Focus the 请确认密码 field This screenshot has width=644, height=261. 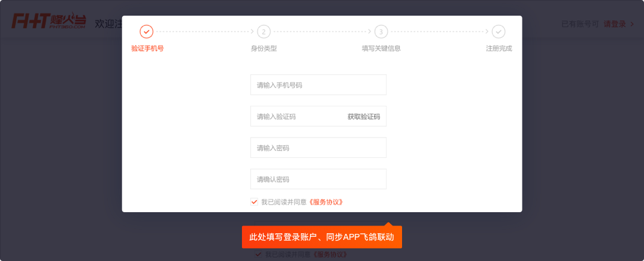(318, 179)
